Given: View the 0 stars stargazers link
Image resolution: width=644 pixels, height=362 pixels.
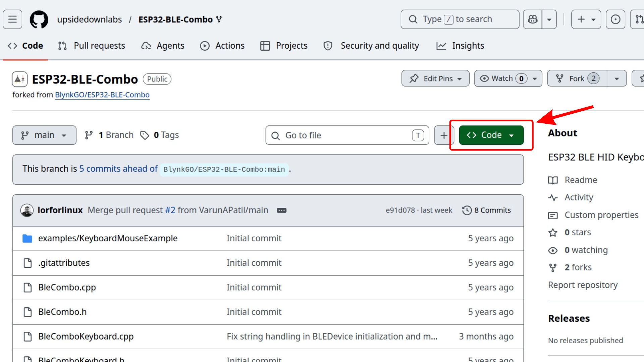Looking at the screenshot, I should point(570,232).
